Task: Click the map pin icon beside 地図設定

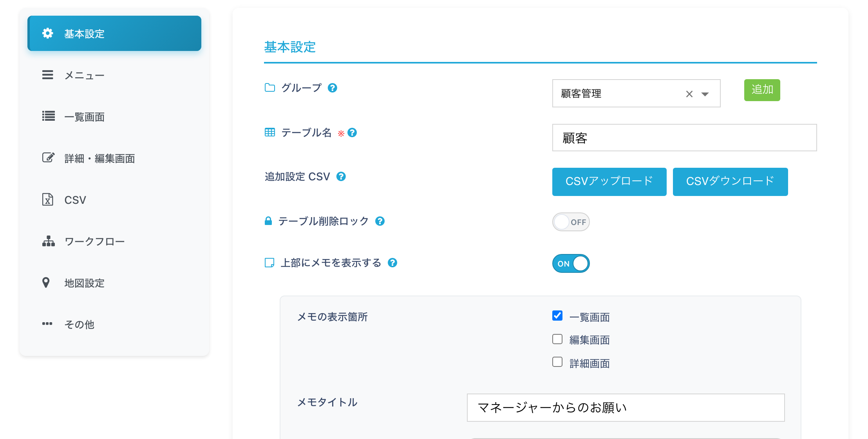Action: (46, 283)
